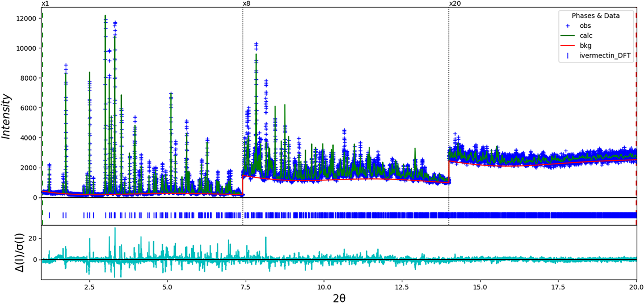Click the Δ(I)/σ(I) residual axis label
The image size is (644, 303).
pos(19,253)
